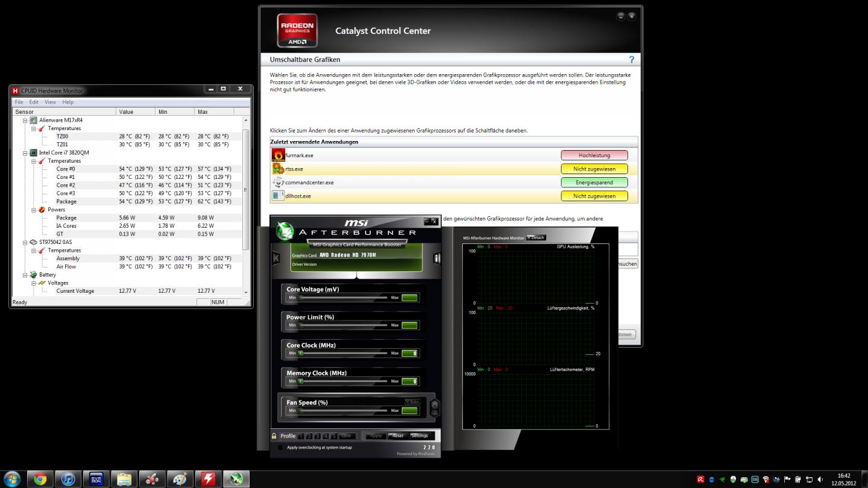Open Google Chrome from the taskbar
This screenshot has height=488, width=868.
point(40,479)
